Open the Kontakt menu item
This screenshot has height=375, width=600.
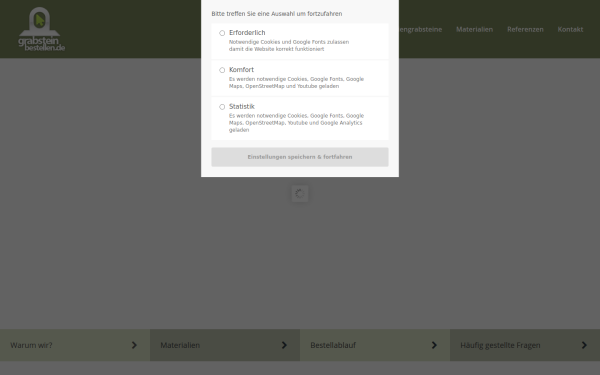click(x=570, y=29)
